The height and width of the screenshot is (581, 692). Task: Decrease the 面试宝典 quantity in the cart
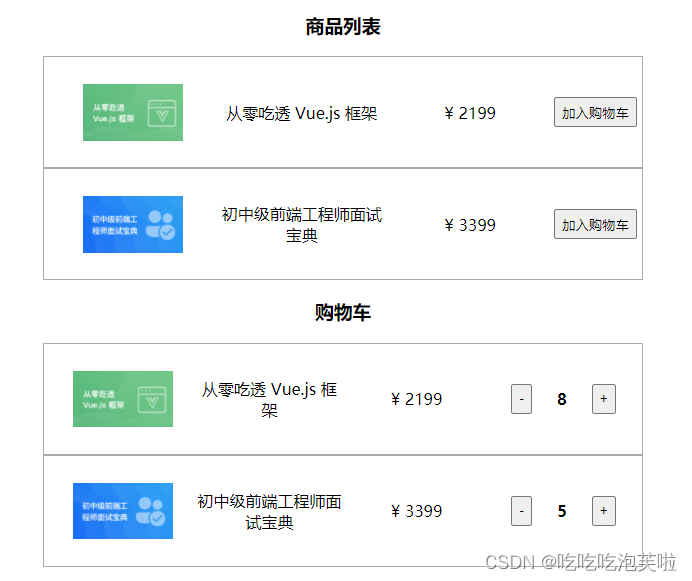click(x=521, y=511)
